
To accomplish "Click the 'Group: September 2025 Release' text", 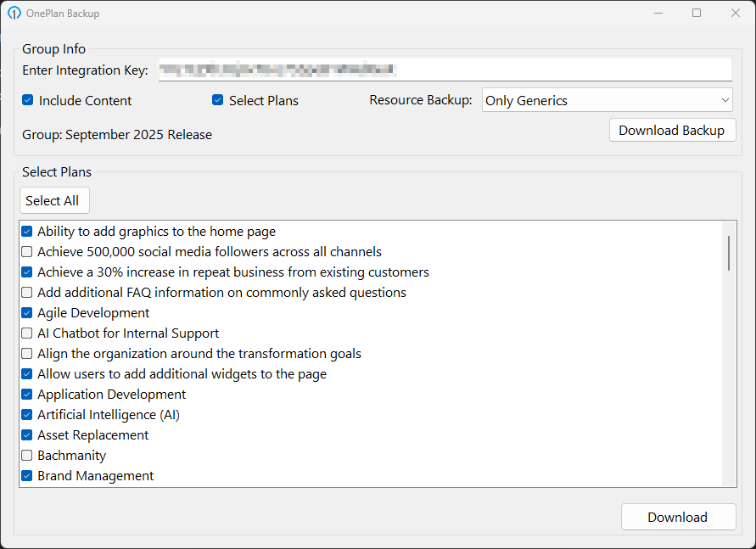I will pyautogui.click(x=117, y=134).
